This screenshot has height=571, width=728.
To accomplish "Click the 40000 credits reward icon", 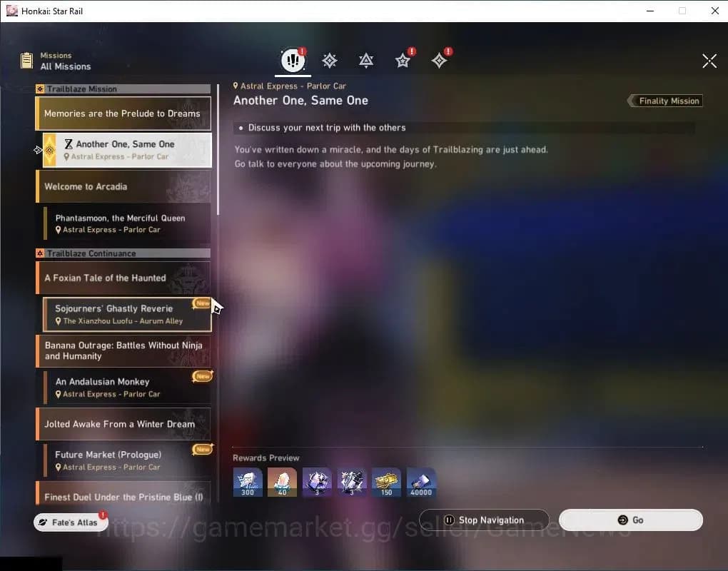I will tap(421, 482).
